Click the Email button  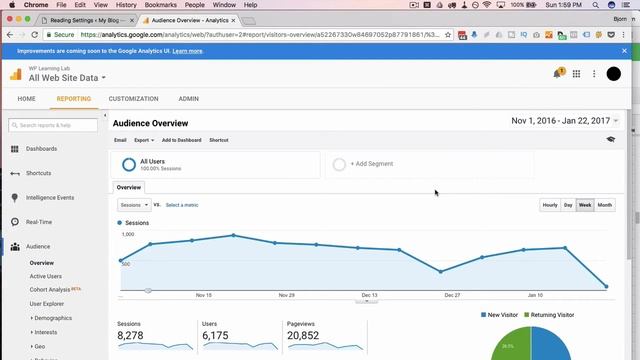(120, 140)
